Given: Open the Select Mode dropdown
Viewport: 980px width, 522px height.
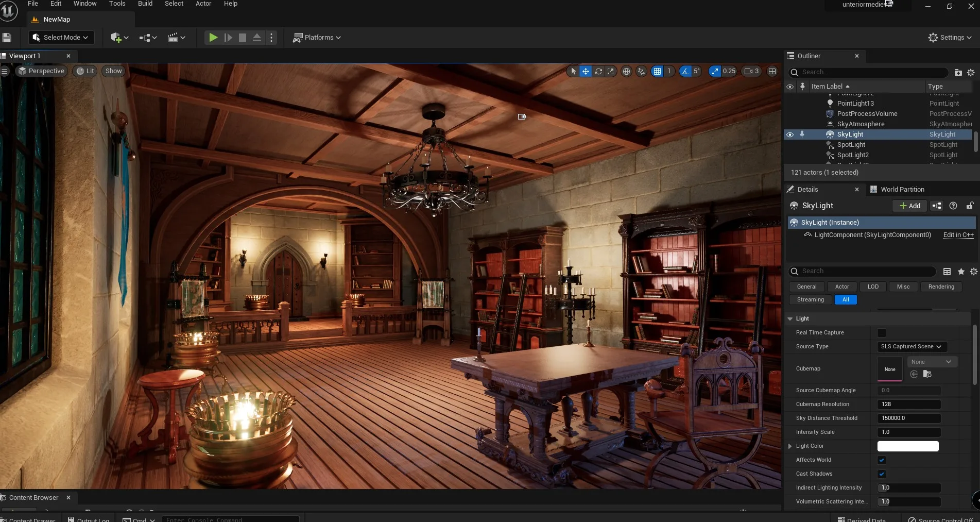Looking at the screenshot, I should (x=61, y=38).
